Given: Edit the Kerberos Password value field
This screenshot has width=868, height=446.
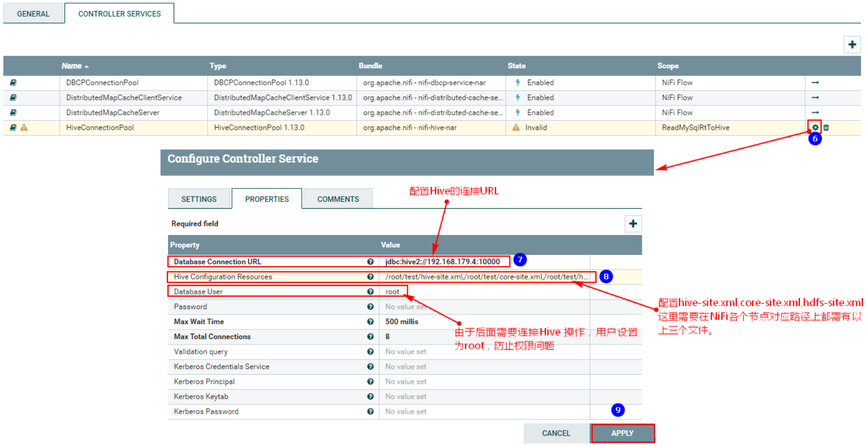Looking at the screenshot, I should tap(484, 412).
